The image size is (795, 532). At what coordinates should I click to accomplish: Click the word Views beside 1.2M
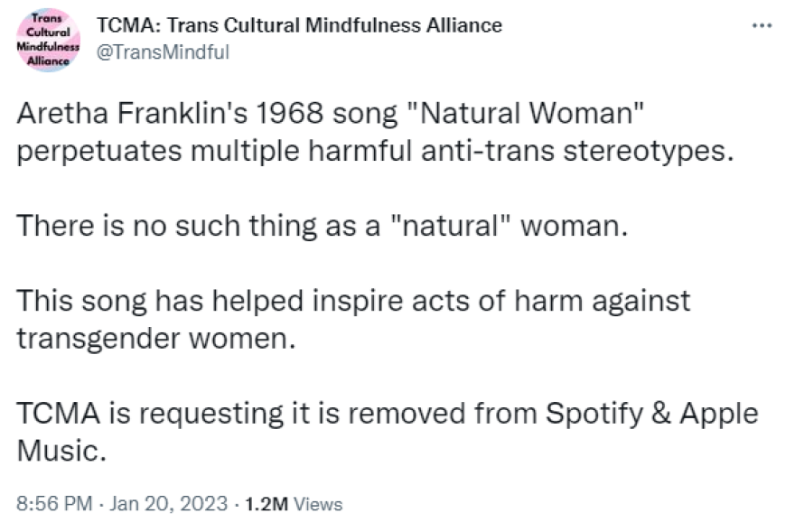pos(318,504)
